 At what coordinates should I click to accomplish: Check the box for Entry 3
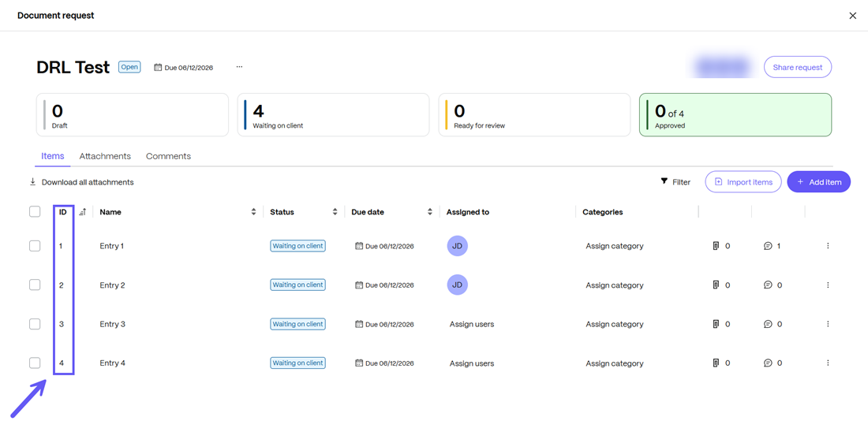[x=35, y=324]
